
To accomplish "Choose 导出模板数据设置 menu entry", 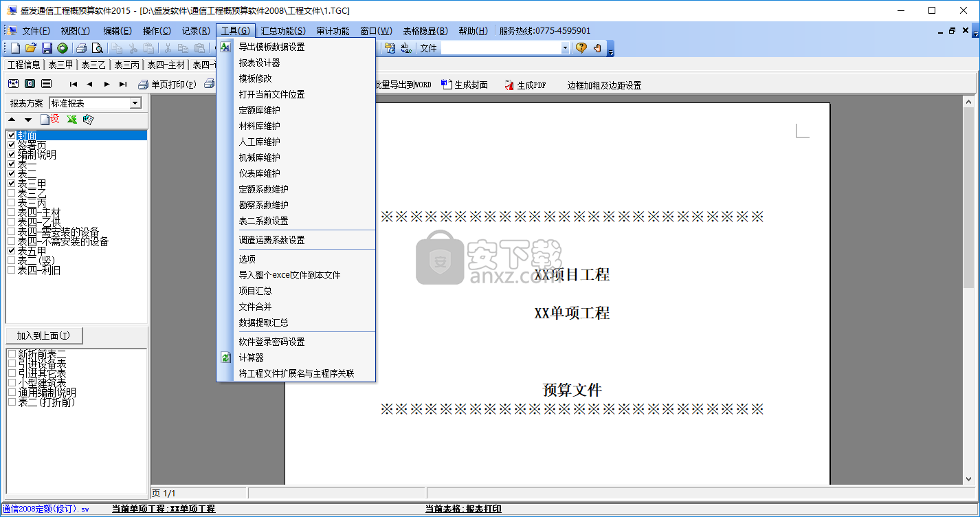I will [271, 47].
